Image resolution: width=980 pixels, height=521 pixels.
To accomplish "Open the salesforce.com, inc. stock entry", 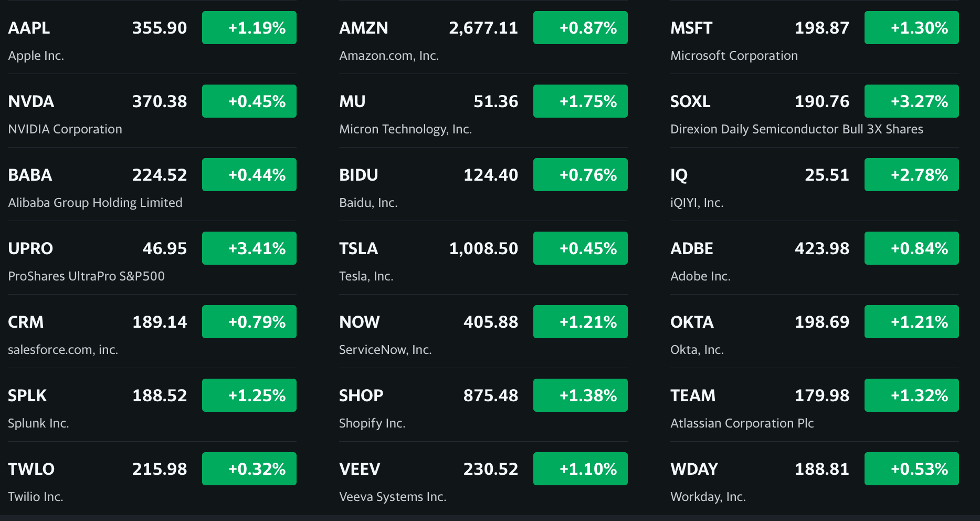I will click(63, 350).
